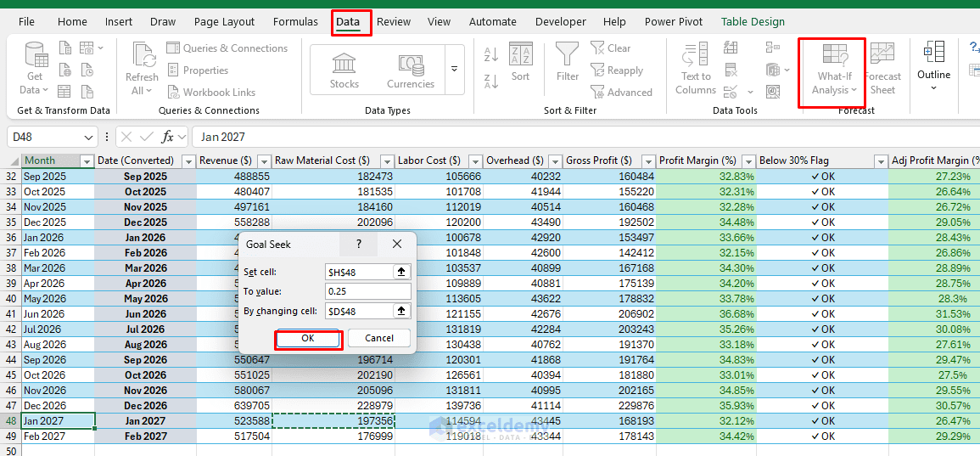Open the Gross Profit ($) filter dropdown

(x=649, y=160)
